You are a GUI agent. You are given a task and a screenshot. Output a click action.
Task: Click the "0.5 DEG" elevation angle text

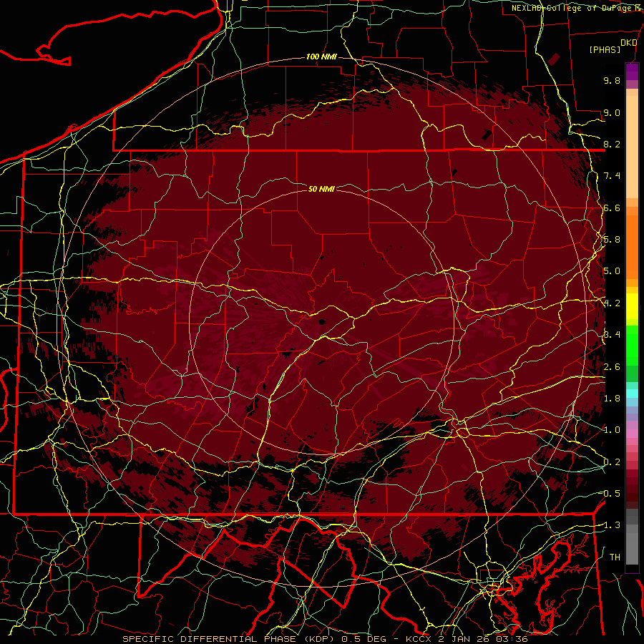[364, 639]
